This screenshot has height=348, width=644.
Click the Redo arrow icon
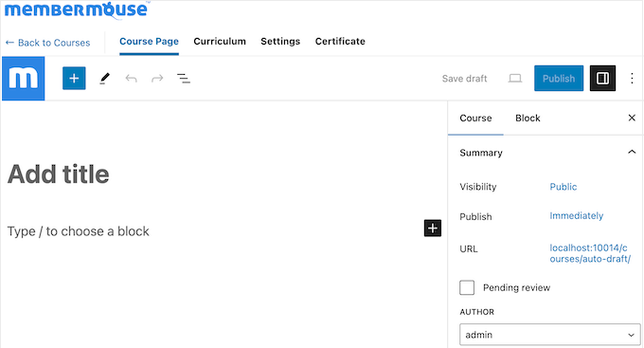click(x=157, y=78)
